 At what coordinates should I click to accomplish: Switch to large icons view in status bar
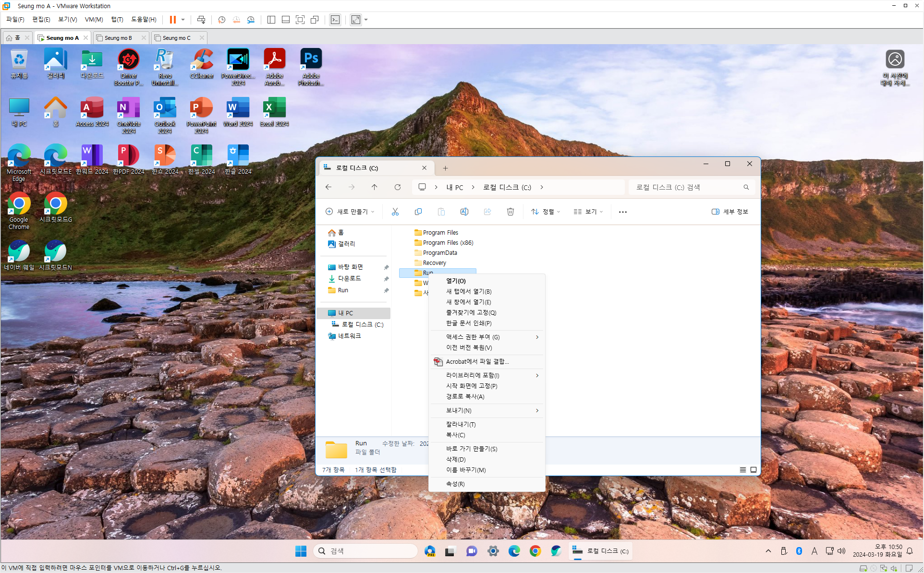[x=754, y=470]
